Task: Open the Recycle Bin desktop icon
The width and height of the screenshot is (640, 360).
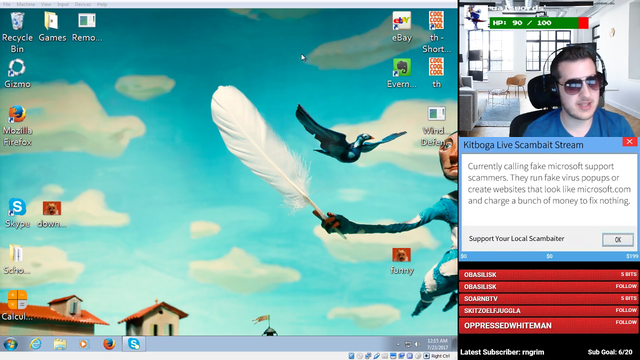Action: coord(17,32)
